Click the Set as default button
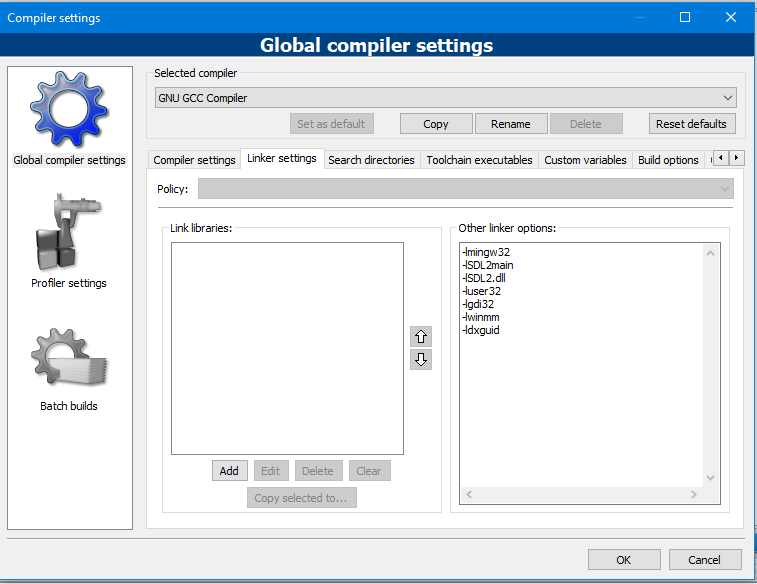Screen dimensions: 757x584 [332, 124]
